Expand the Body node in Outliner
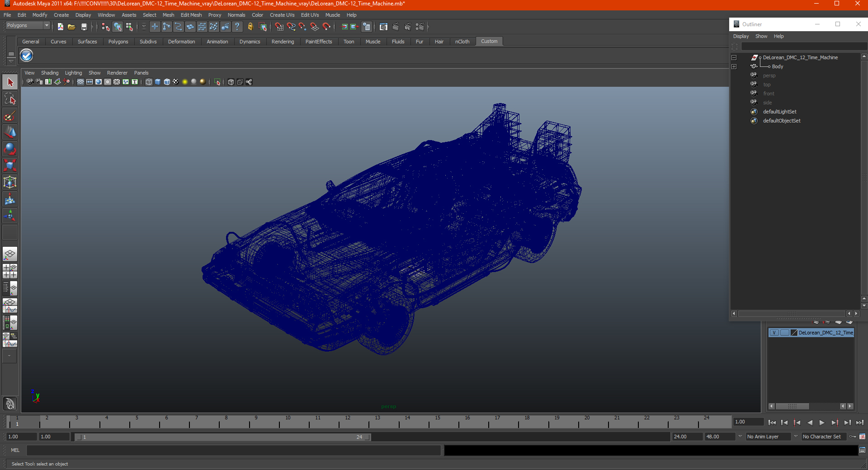868x470 pixels. pos(734,66)
